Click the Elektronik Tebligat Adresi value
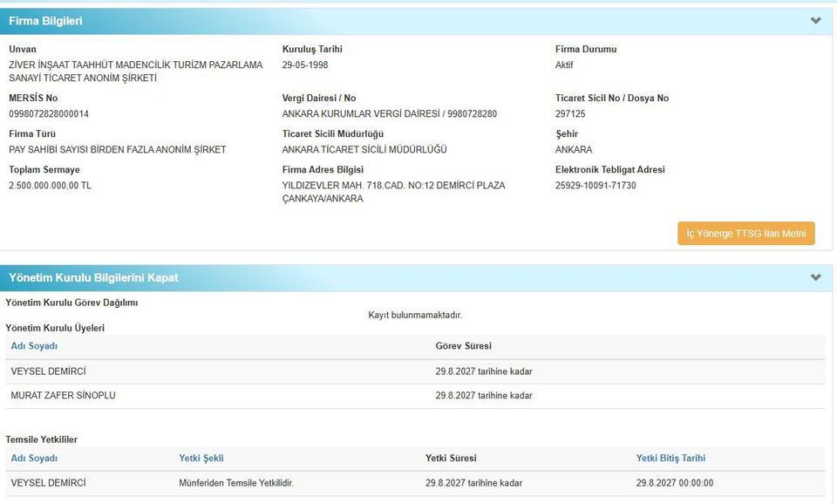This screenshot has height=504, width=837. tap(595, 186)
